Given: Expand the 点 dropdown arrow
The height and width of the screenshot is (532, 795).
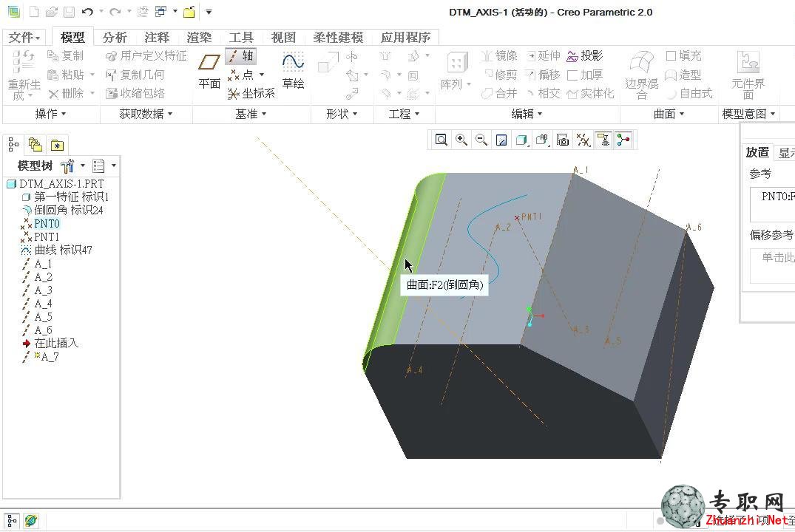Looking at the screenshot, I should 262,75.
